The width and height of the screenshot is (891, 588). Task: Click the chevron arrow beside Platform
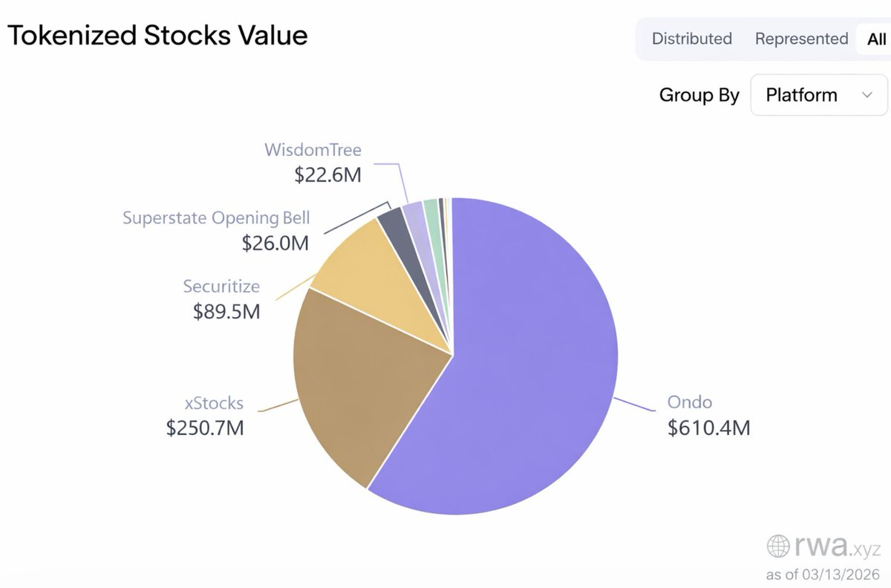pos(866,95)
